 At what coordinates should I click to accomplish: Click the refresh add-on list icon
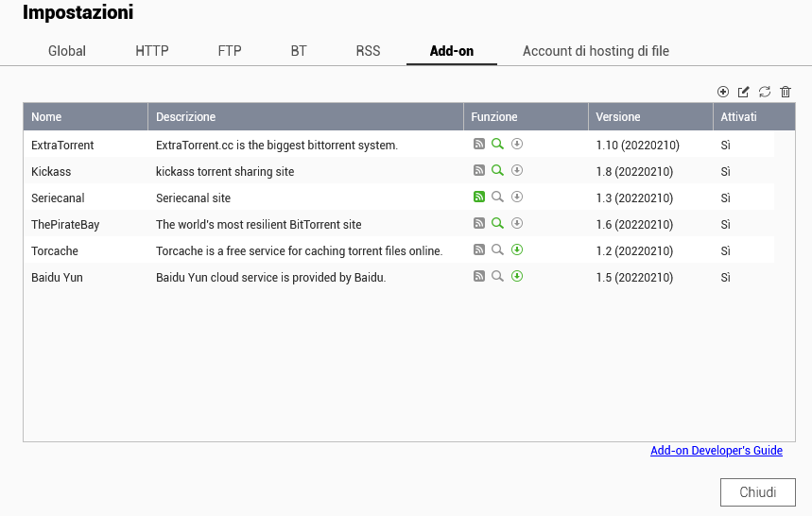(x=765, y=92)
